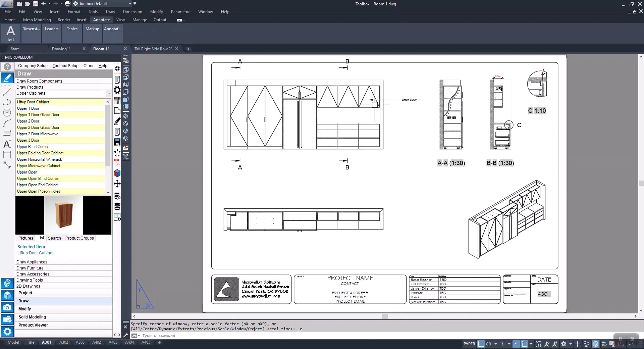Click the four-arrow move icon
This screenshot has height=349, width=644.
[x=117, y=184]
